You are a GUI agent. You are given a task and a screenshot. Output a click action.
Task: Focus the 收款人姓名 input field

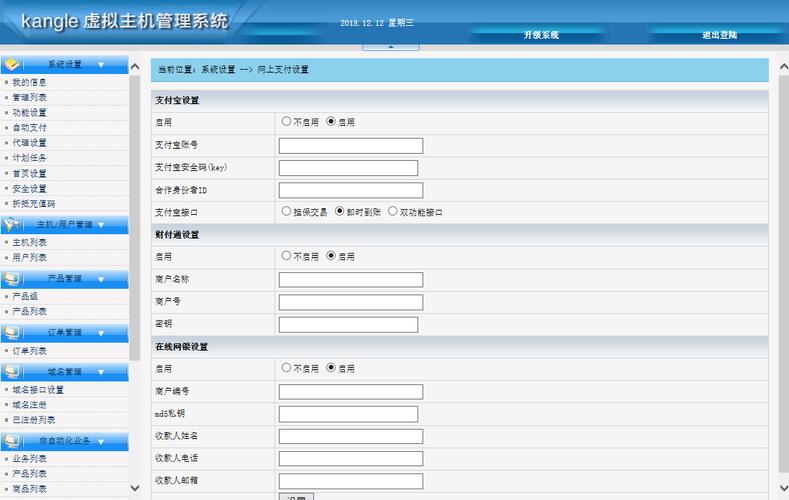pos(351,436)
